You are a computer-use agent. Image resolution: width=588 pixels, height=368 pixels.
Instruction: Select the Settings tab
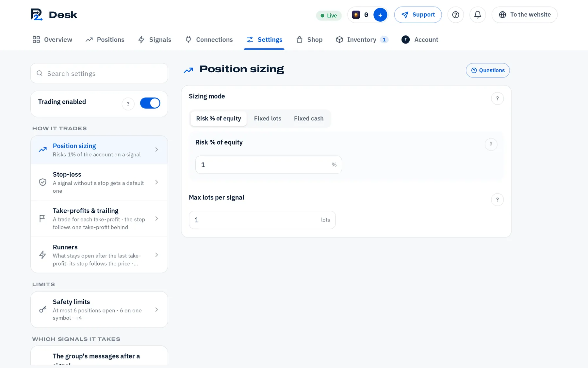click(264, 40)
